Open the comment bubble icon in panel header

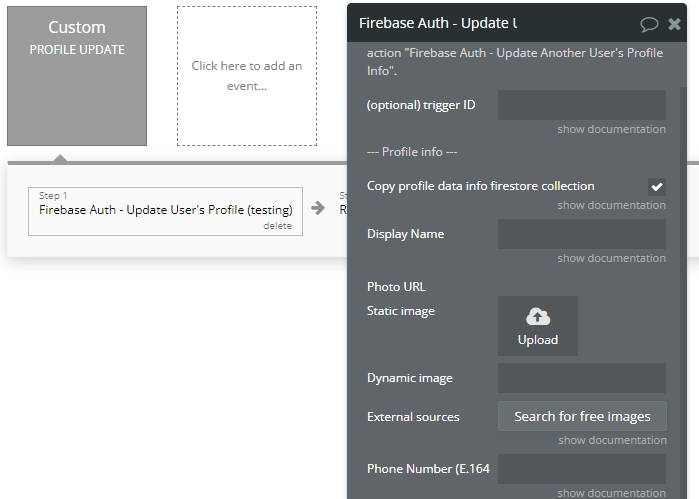click(x=649, y=24)
